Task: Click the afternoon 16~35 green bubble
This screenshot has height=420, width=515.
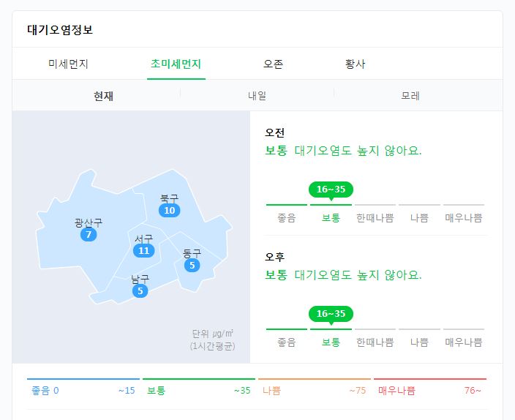Action: point(331,314)
